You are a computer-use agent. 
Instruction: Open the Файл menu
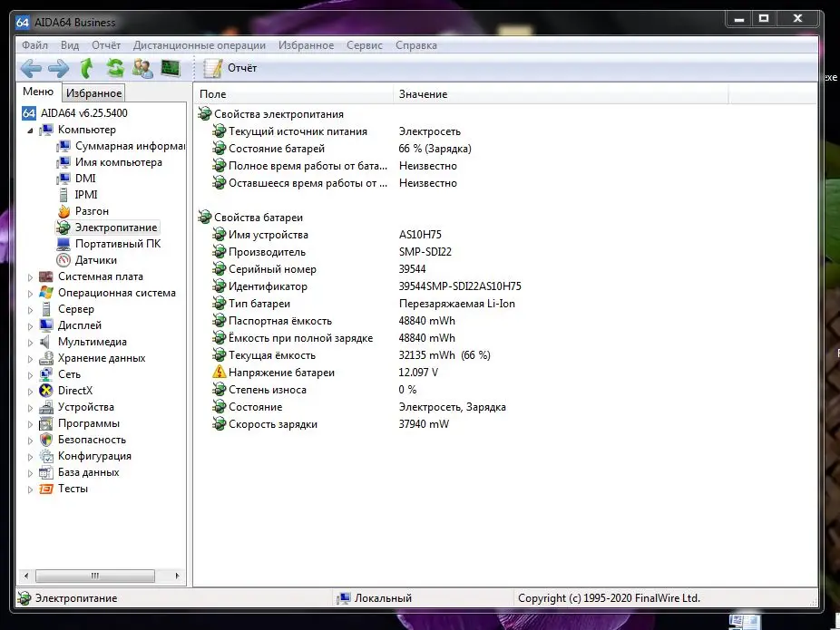tap(35, 45)
